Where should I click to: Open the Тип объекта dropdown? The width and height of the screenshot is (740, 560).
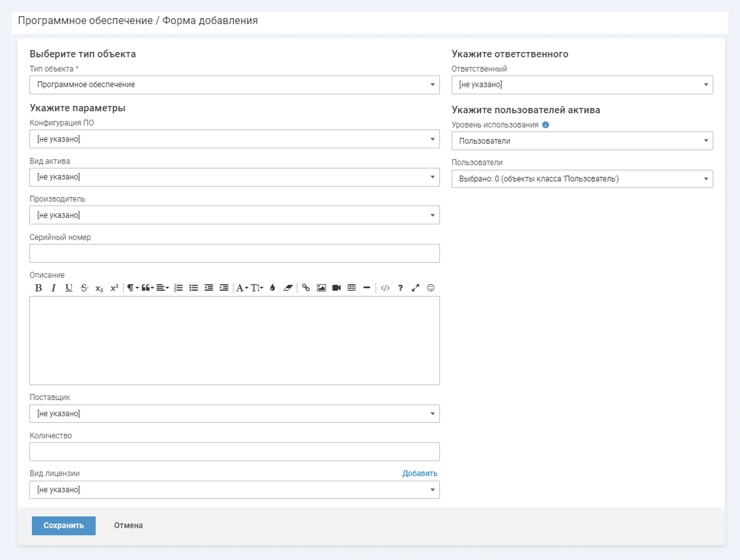pyautogui.click(x=234, y=85)
